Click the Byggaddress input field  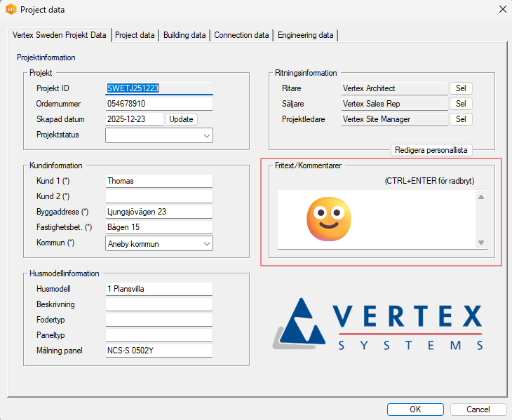[x=159, y=212]
